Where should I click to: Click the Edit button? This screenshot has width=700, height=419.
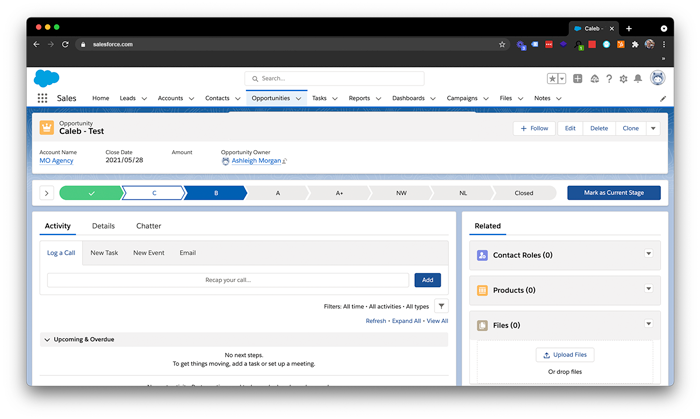[x=570, y=129]
